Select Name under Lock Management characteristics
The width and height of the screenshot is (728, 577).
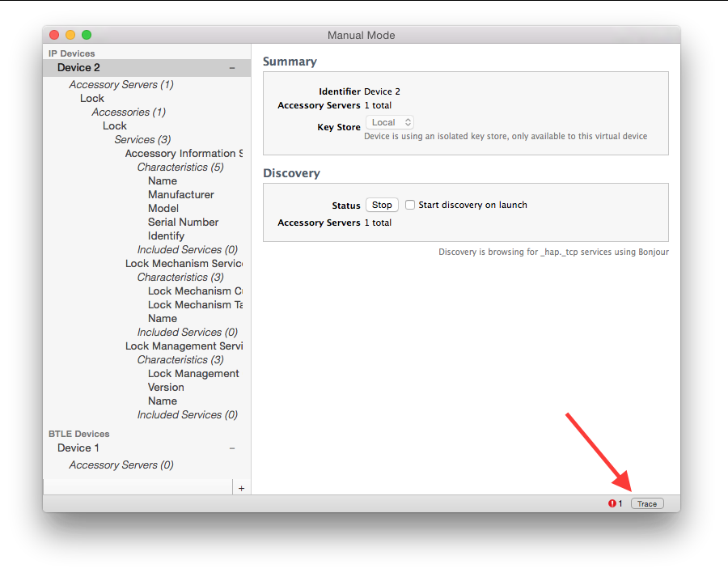(163, 401)
